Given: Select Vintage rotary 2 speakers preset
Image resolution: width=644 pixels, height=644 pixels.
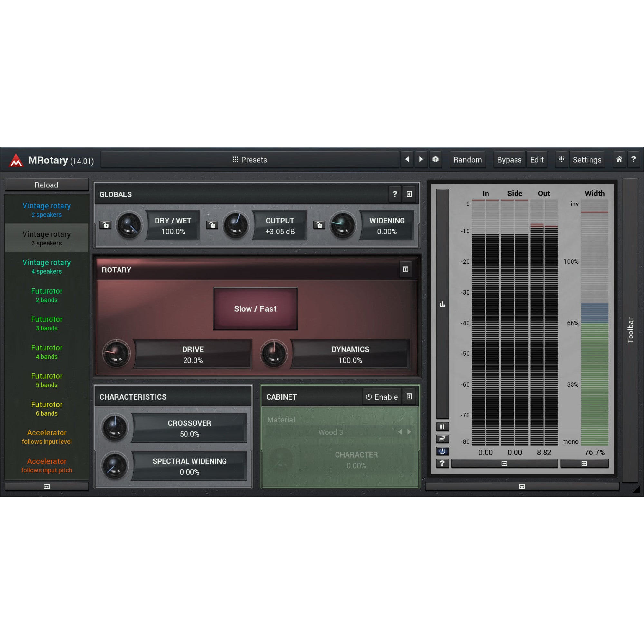Looking at the screenshot, I should (47, 210).
